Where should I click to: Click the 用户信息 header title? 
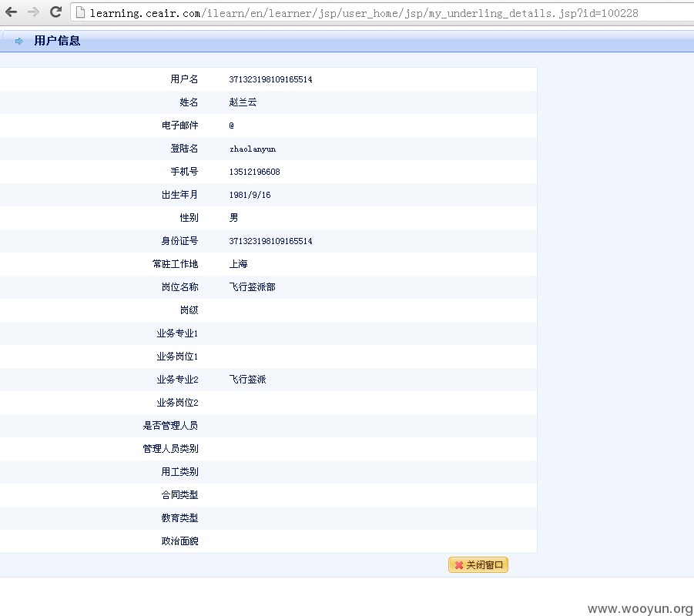tap(57, 41)
